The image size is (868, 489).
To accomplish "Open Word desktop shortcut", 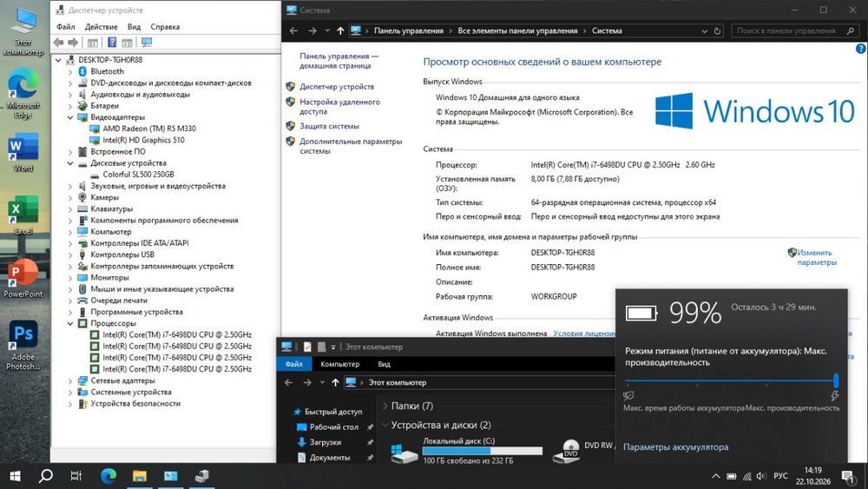I will point(23,152).
